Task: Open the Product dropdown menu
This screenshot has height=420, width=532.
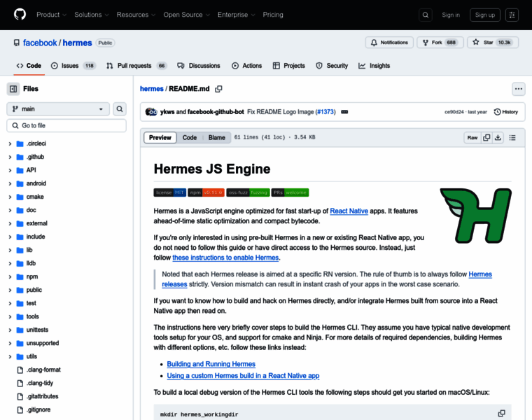Action: (51, 15)
